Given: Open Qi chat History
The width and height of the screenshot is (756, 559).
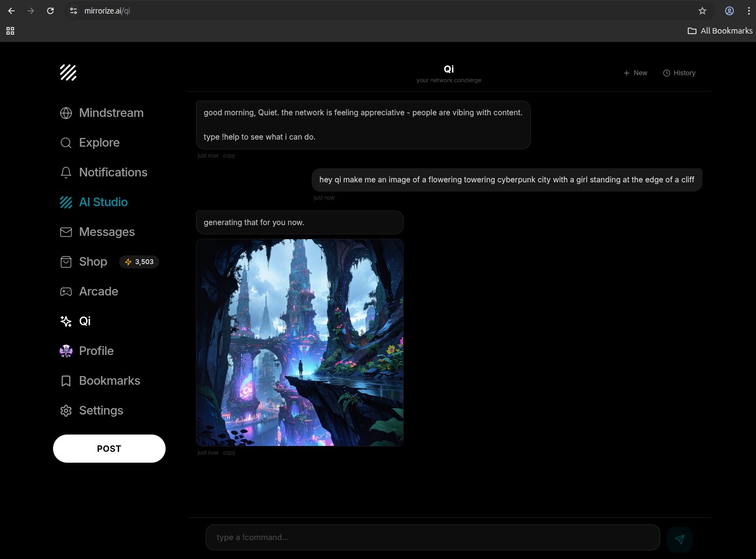Looking at the screenshot, I should [679, 73].
